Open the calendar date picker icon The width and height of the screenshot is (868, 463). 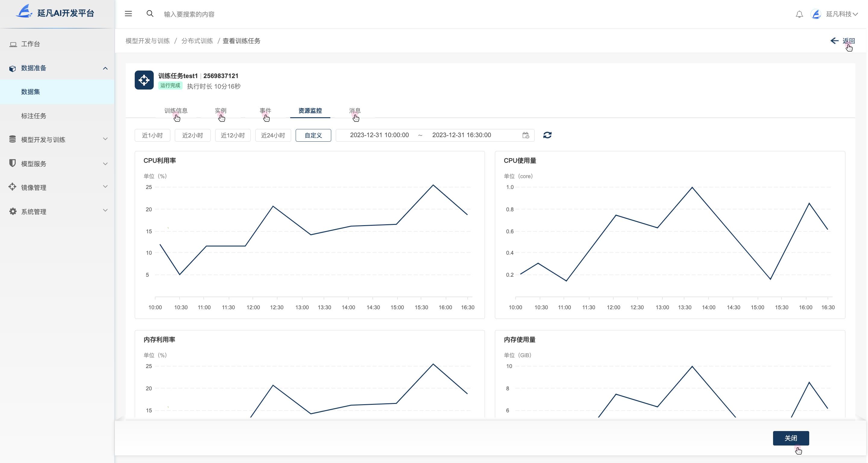click(x=526, y=135)
